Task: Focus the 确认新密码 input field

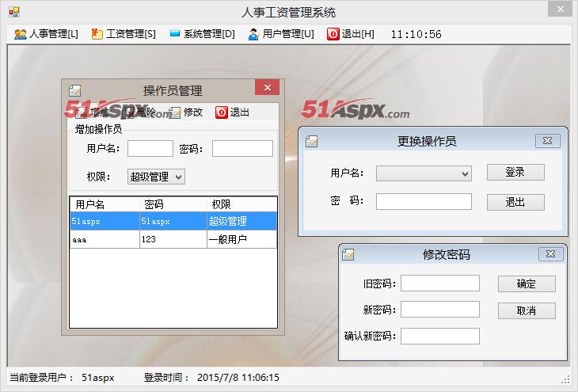Action: coord(440,336)
